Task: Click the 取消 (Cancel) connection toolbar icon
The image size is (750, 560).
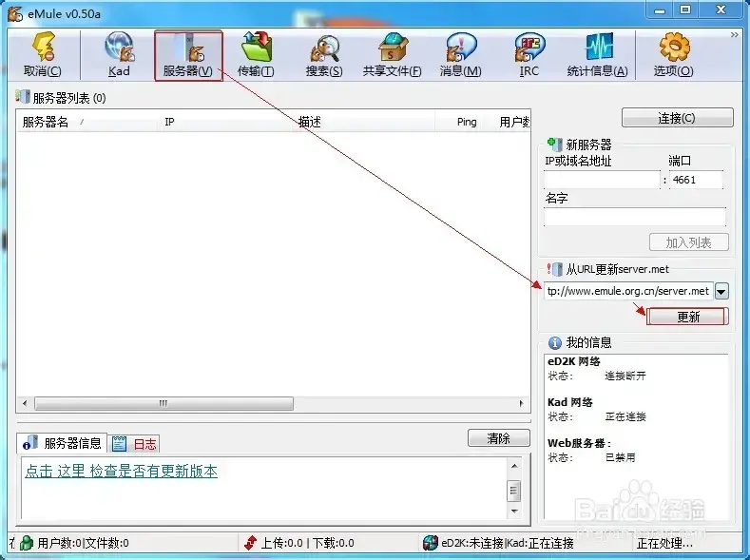Action: pos(43,54)
